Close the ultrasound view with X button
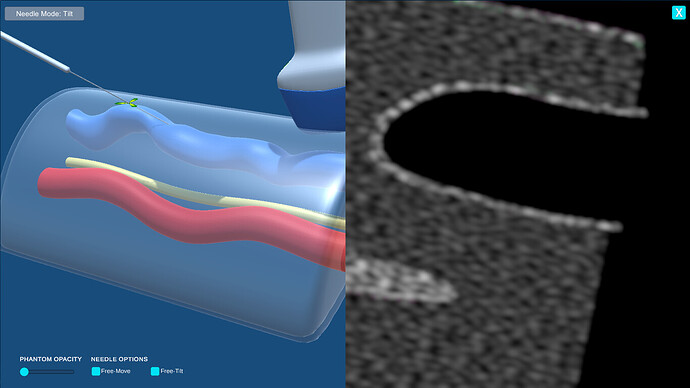Viewport: 690px width, 388px height. point(679,13)
